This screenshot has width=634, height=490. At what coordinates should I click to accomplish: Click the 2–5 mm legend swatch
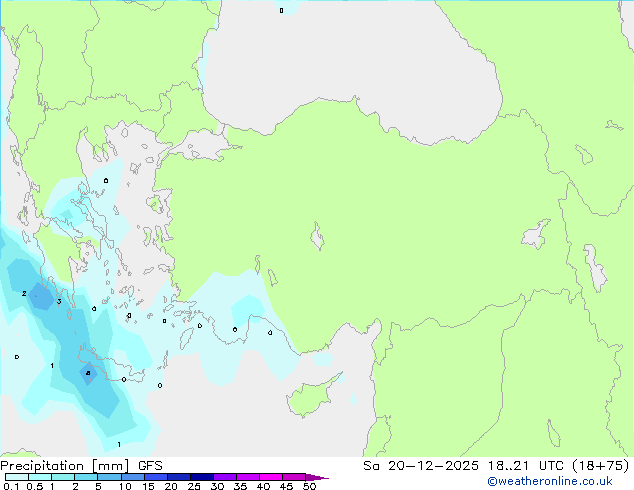[86, 477]
